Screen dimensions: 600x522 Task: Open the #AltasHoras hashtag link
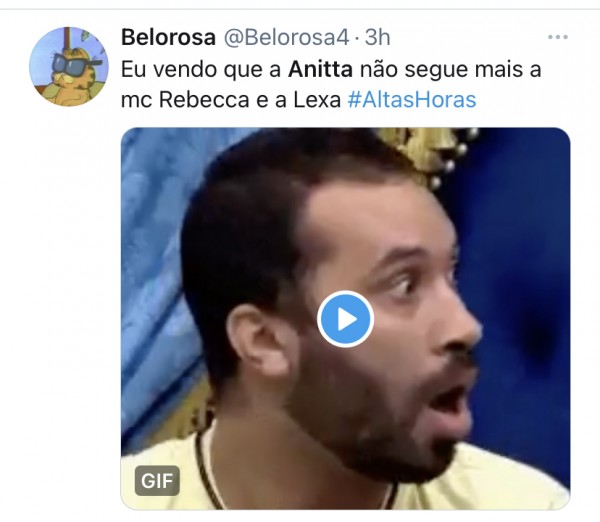412,100
